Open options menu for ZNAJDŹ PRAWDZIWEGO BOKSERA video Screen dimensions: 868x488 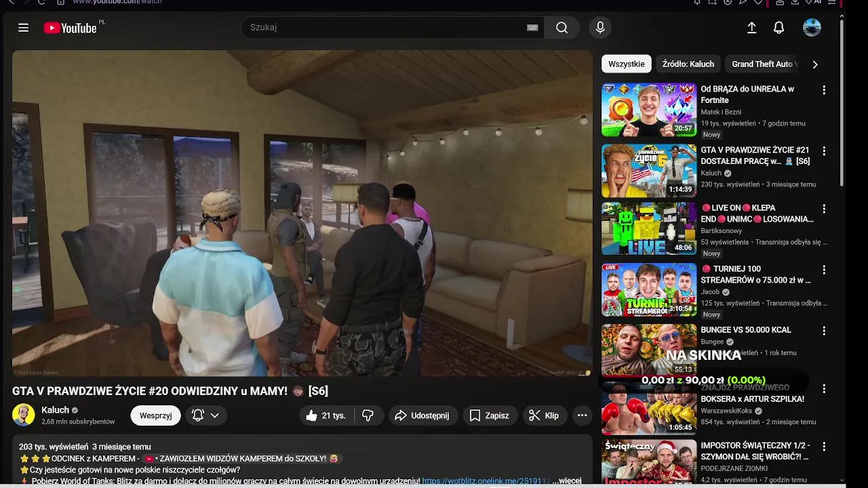click(824, 389)
